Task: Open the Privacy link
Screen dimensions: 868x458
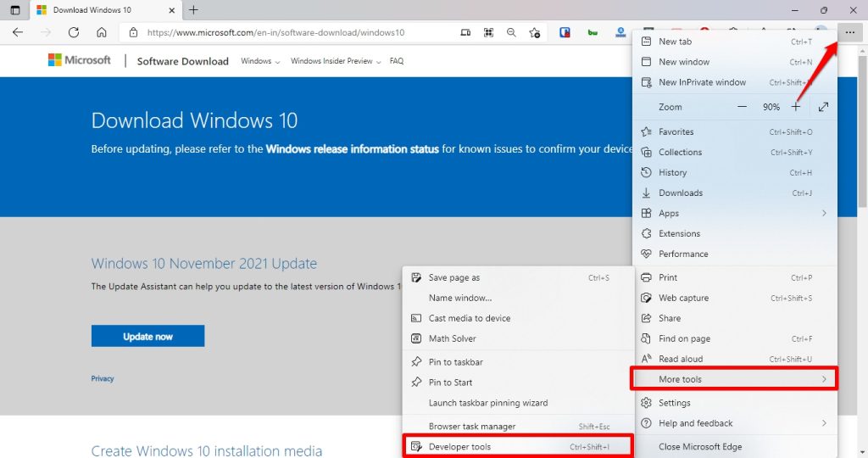Action: (103, 379)
